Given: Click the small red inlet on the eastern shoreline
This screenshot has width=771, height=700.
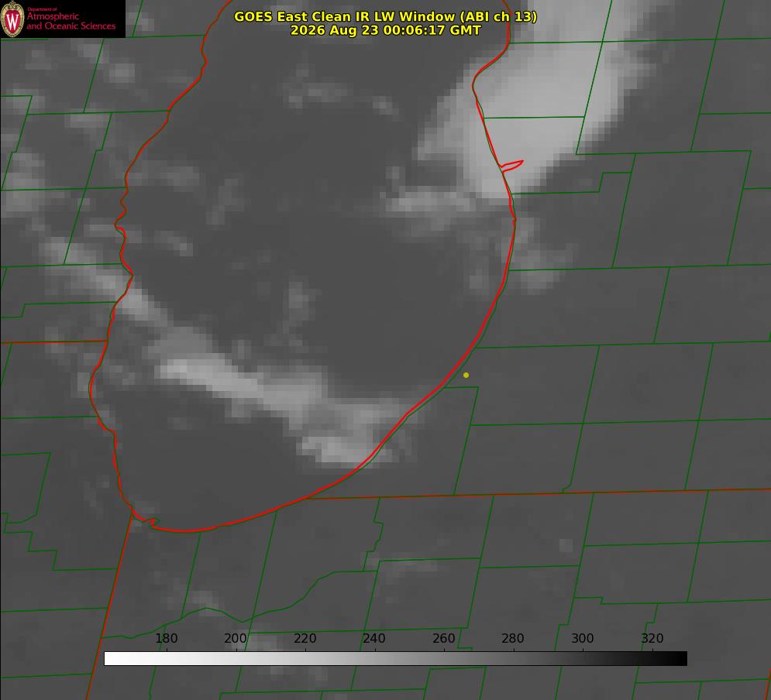Looking at the screenshot, I should (x=511, y=166).
